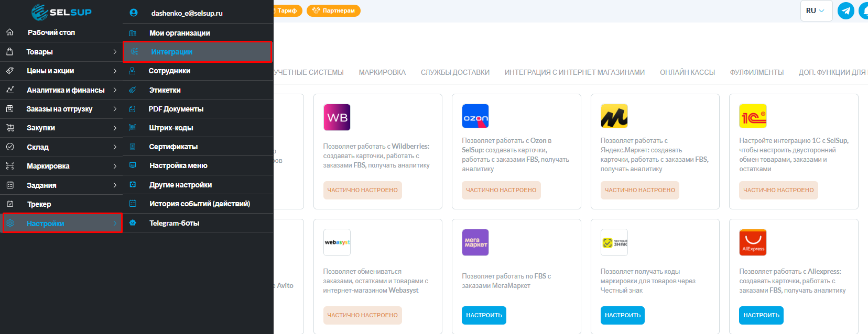Image resolution: width=868 pixels, height=334 pixels.
Task: Click the Партнерам button
Action: 333,10
